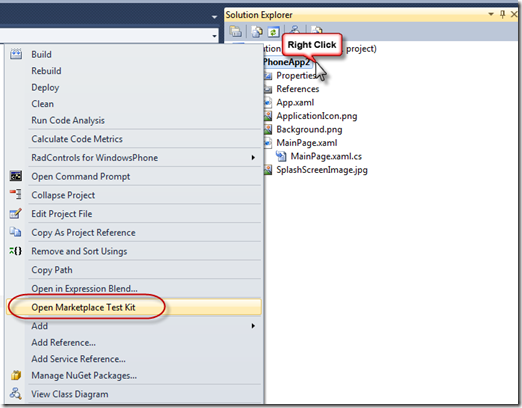Click Show All Files toolbar icon

[x=257, y=32]
